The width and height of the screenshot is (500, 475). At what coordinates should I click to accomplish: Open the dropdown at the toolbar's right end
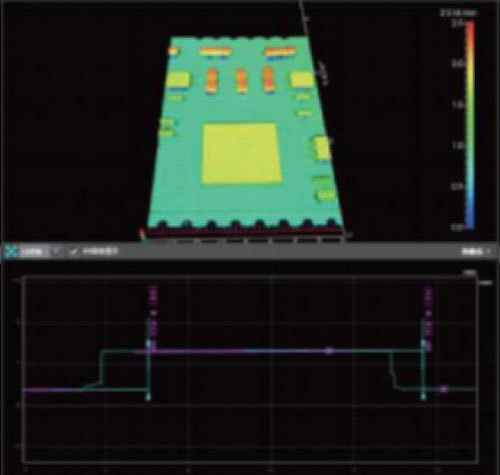[477, 251]
